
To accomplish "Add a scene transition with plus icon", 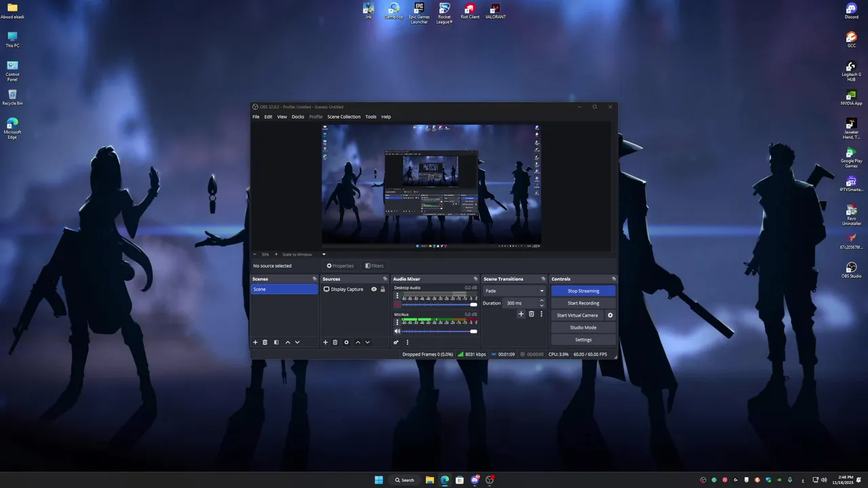I will point(521,314).
